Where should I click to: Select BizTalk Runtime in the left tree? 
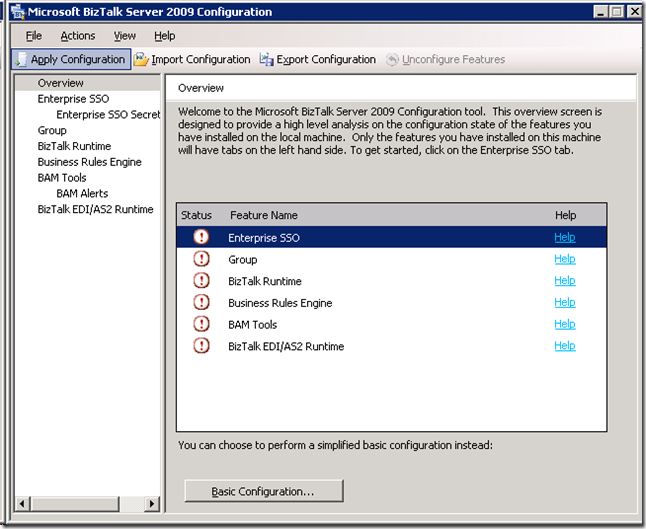74,146
